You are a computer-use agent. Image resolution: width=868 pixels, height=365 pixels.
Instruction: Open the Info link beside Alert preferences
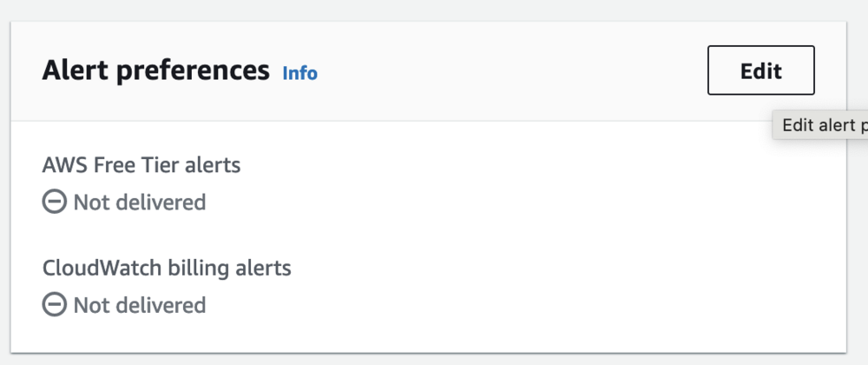[x=299, y=73]
